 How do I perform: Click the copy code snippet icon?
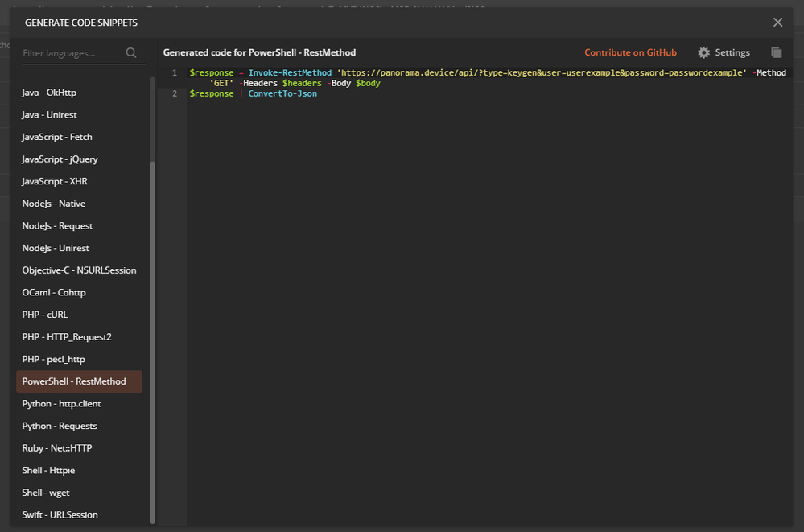(776, 52)
